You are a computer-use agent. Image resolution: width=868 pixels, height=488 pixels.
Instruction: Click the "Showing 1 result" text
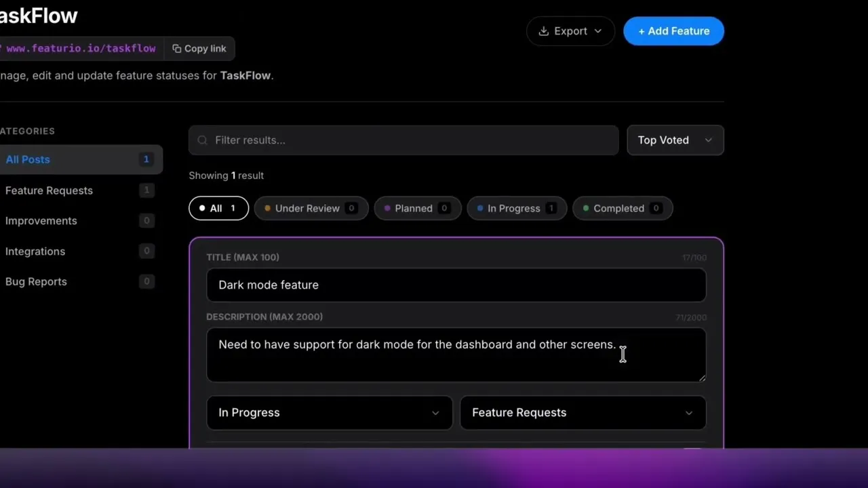[226, 176]
